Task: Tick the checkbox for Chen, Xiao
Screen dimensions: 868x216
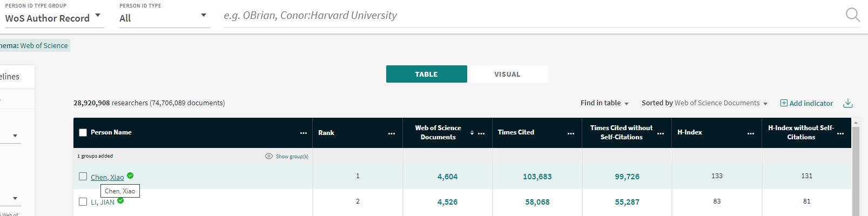Action: pos(83,177)
